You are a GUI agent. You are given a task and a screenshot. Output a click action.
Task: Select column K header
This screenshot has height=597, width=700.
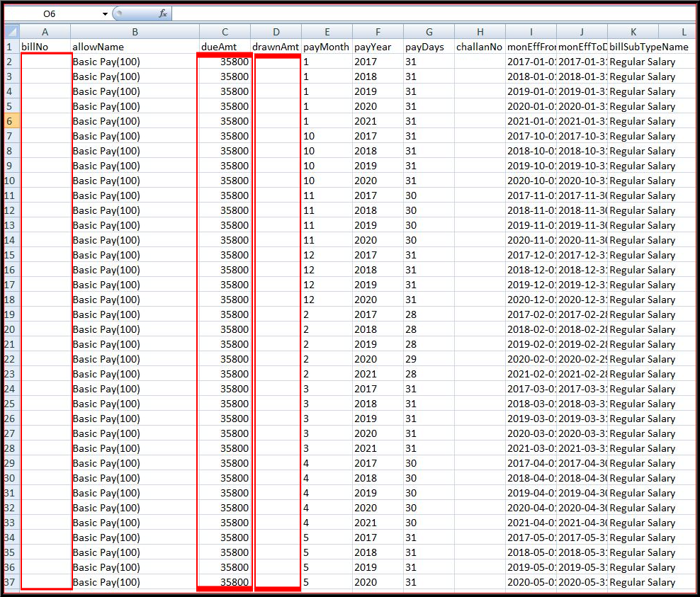(633, 32)
